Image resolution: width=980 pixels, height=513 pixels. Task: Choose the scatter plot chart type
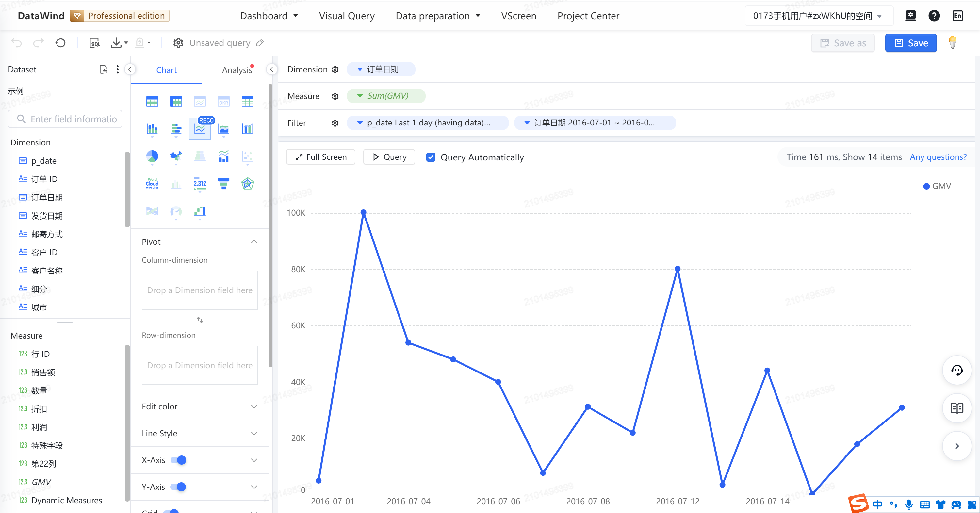(248, 156)
